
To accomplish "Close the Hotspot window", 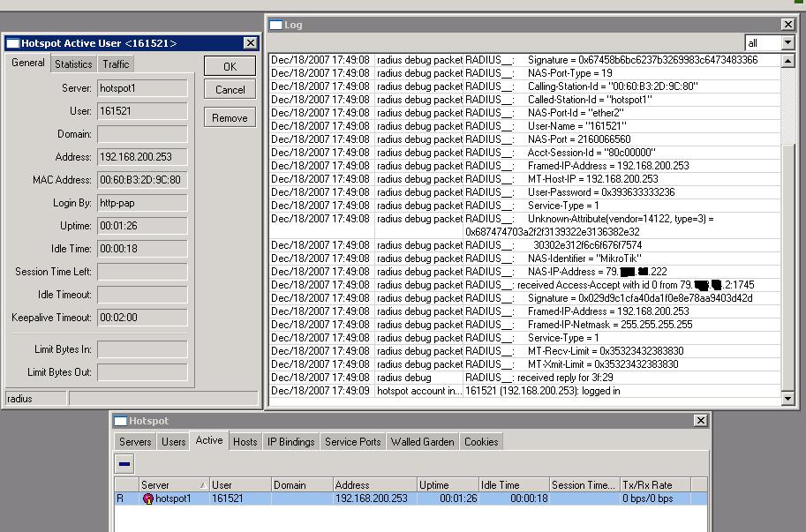I will coord(701,421).
